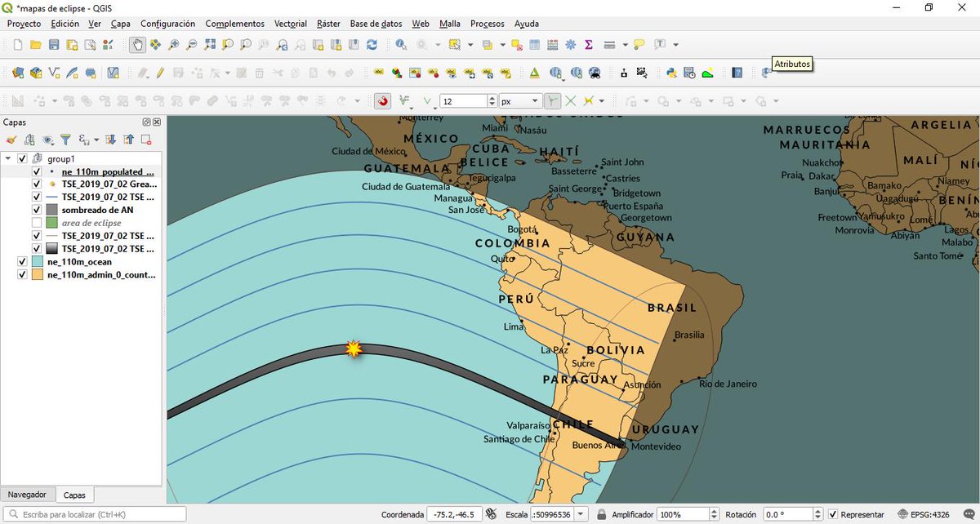Toggle TSE_2019_07_02 Grea layer checkbox

tap(36, 184)
